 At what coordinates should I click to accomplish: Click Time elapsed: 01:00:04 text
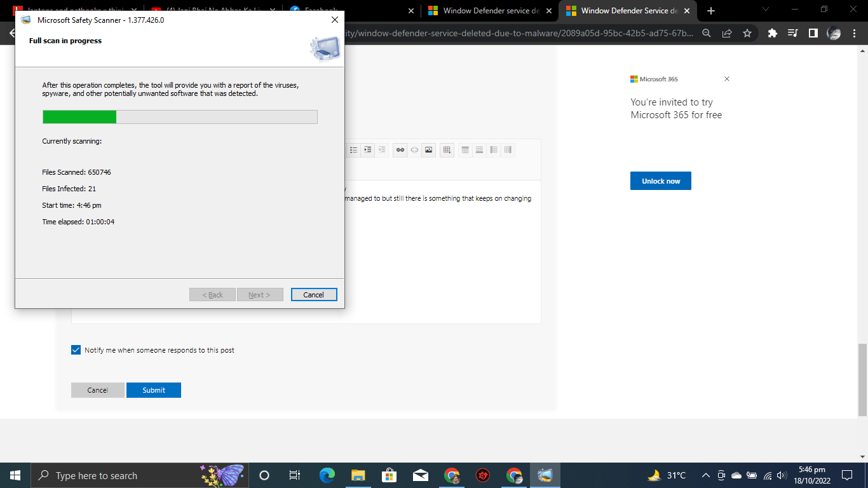78,222
